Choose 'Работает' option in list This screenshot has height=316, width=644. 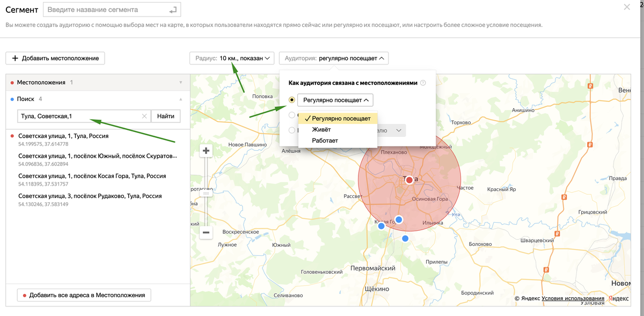pyautogui.click(x=338, y=141)
